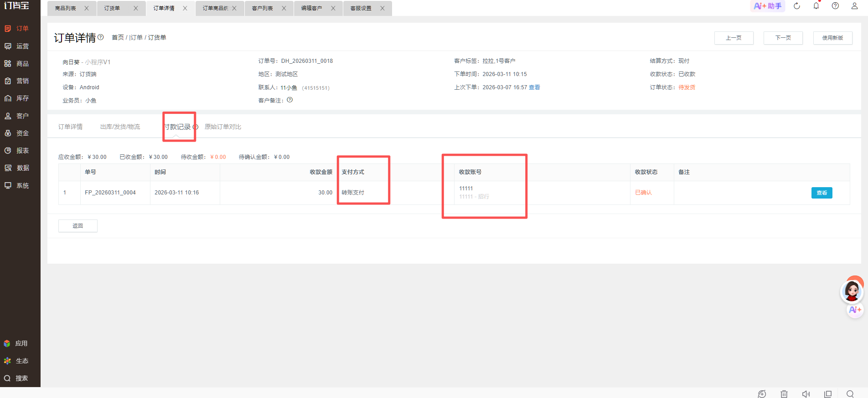Open 生态 in the sidebar
This screenshot has height=398, width=868.
click(x=16, y=361)
